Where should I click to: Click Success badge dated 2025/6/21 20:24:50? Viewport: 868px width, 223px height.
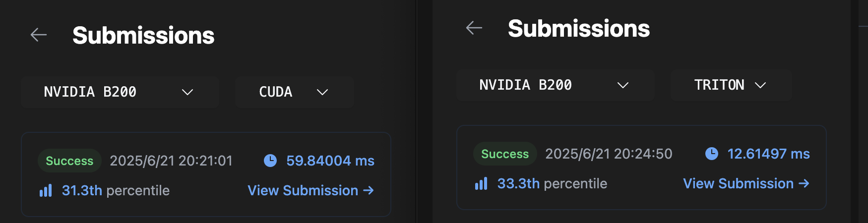tap(505, 154)
